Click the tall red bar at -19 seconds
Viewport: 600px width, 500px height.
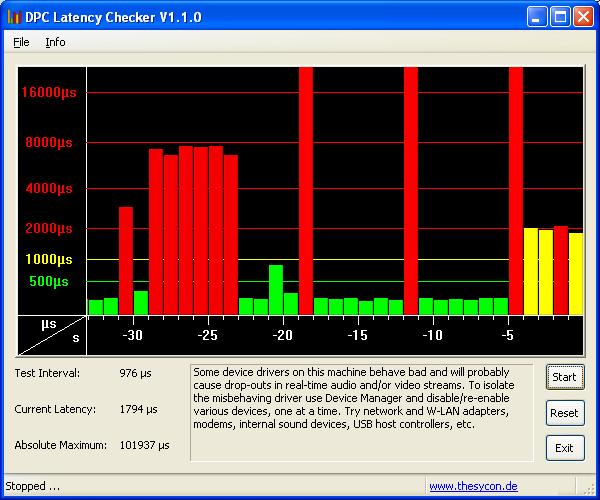306,191
